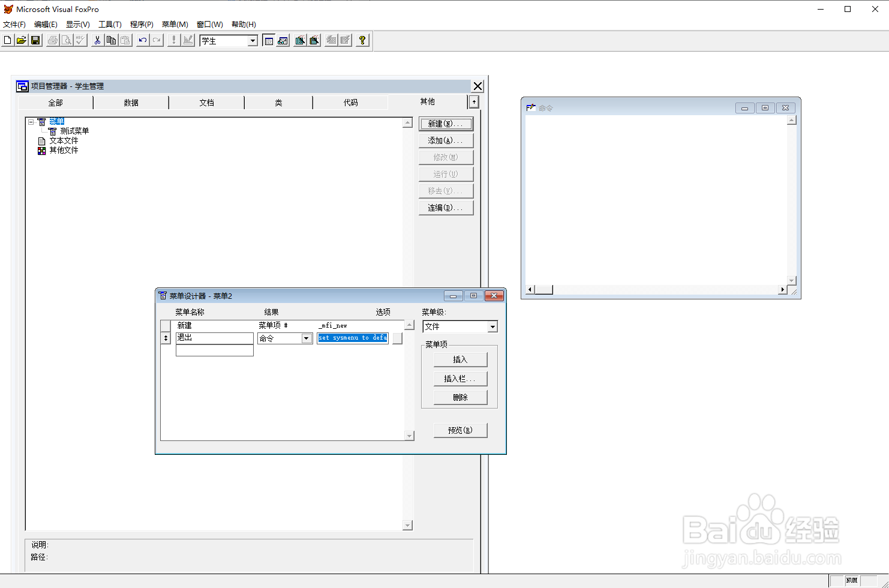Click the 预览(R) button
The height and width of the screenshot is (588, 889).
(x=460, y=430)
